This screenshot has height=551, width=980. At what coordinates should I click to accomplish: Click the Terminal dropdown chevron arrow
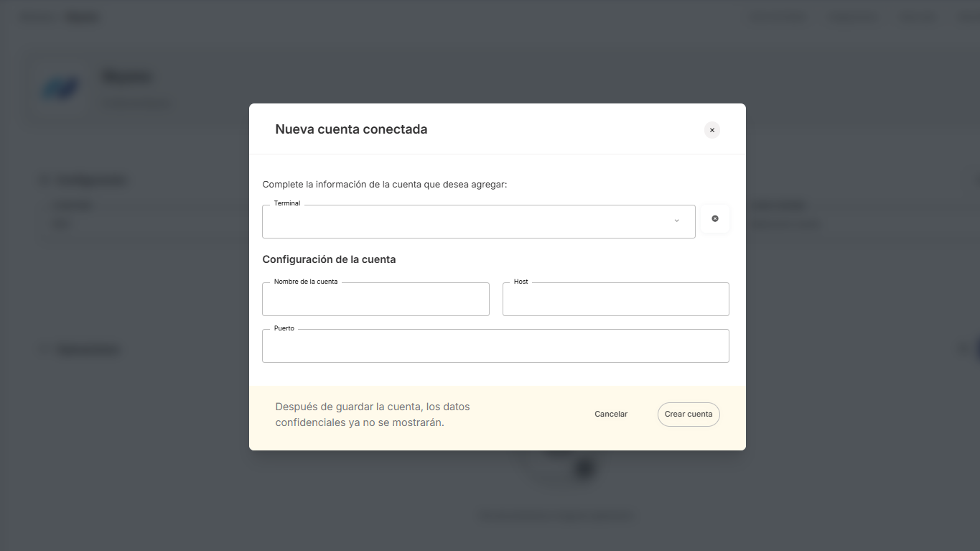coord(676,221)
